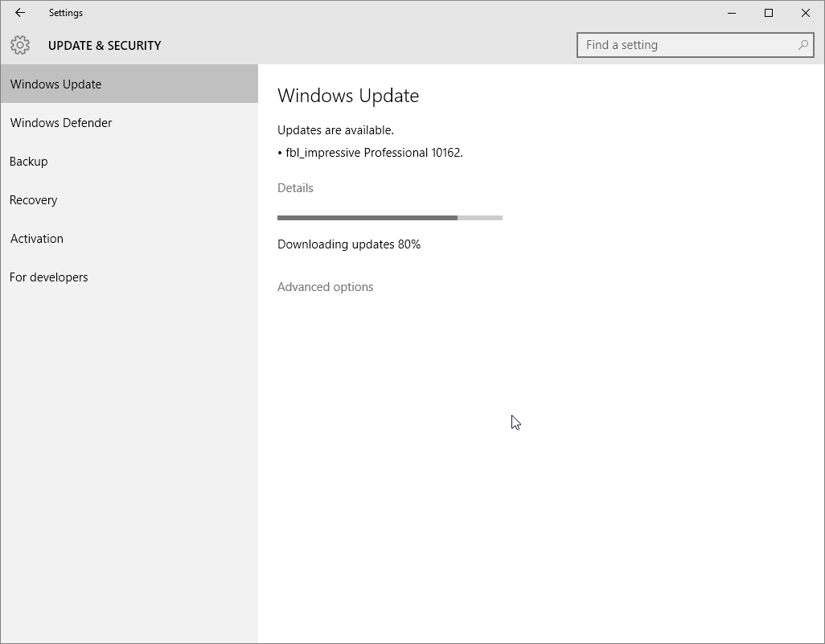
Task: Open the Details link
Action: click(x=295, y=188)
